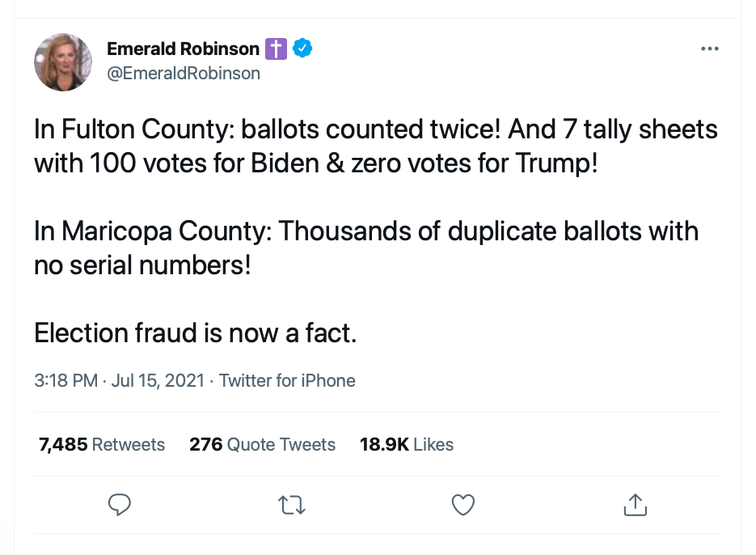
Task: Retweet this tweet using the arrows icon
Action: tap(290, 505)
